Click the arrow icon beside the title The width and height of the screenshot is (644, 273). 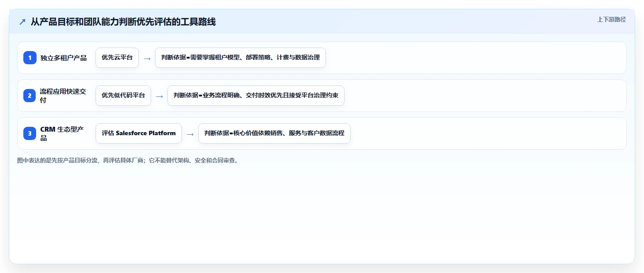[22, 22]
